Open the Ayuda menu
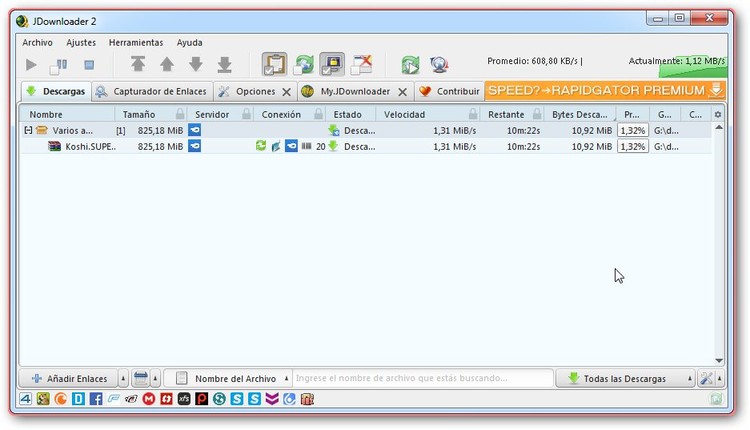The width and height of the screenshot is (750, 430). click(x=189, y=43)
